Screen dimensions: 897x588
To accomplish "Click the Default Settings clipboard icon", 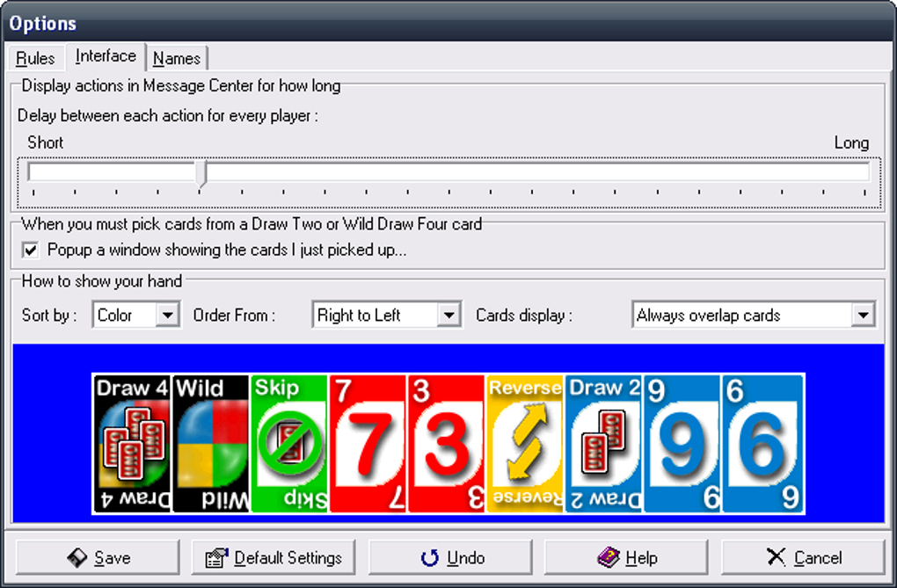I will [x=216, y=558].
